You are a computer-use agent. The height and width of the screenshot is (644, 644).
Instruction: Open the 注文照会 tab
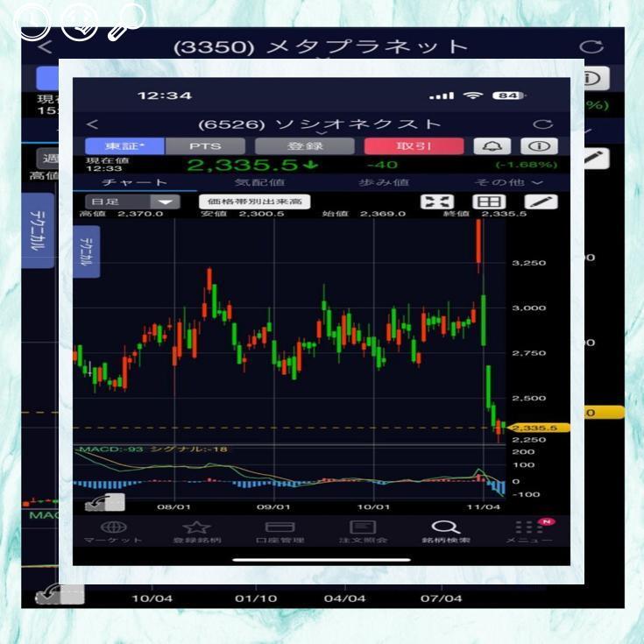[363, 533]
